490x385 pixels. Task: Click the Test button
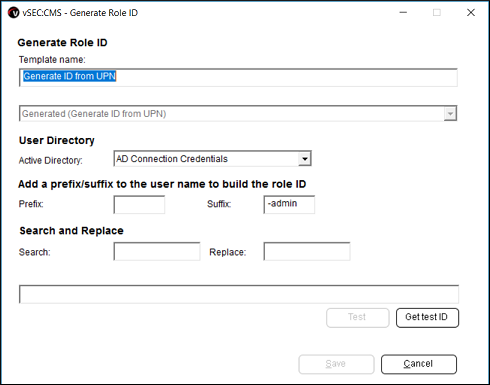[x=358, y=318]
